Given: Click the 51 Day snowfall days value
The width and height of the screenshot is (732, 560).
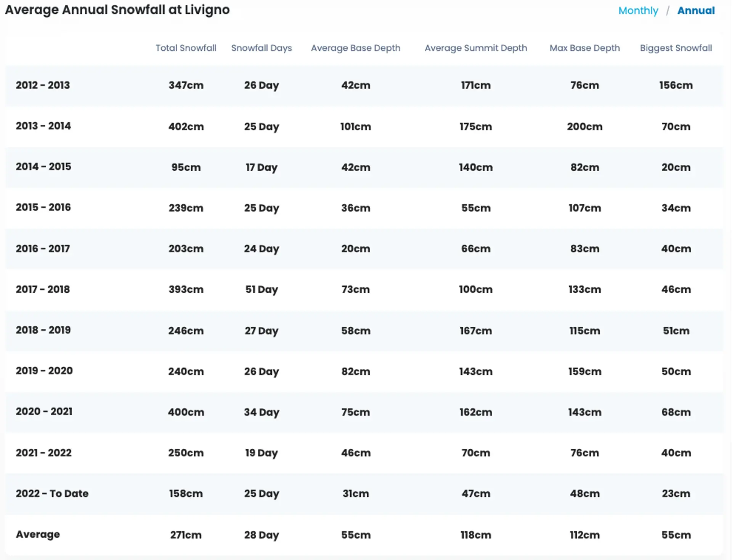Looking at the screenshot, I should (261, 290).
